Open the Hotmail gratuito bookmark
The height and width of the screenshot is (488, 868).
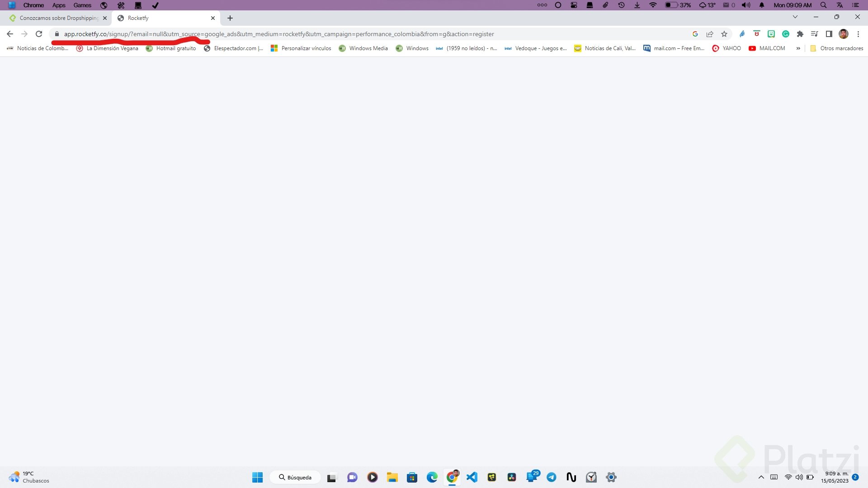[175, 48]
